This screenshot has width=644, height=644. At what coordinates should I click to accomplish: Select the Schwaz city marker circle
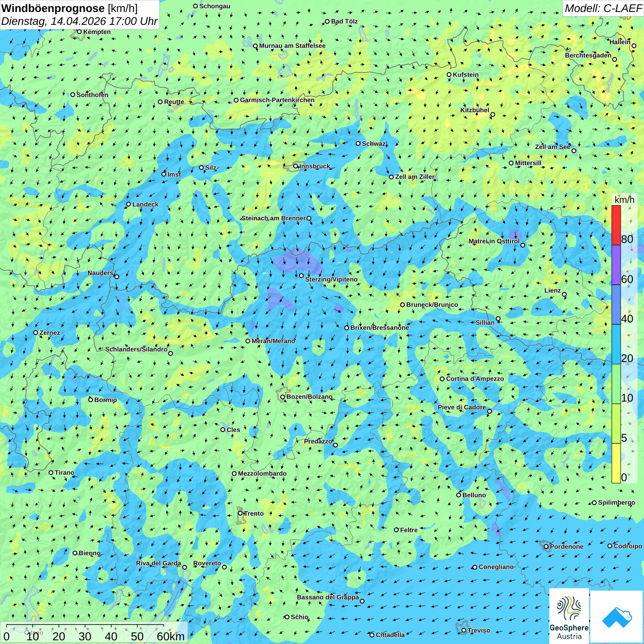(358, 144)
